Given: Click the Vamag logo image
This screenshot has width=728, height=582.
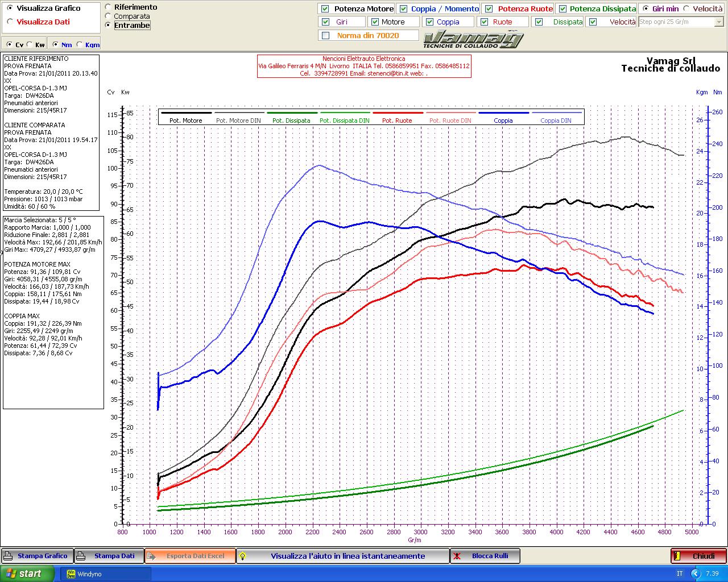Looking at the screenshot, I should 473,39.
